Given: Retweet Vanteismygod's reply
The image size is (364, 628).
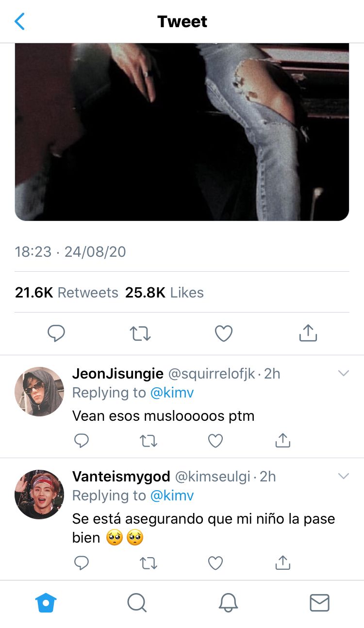Looking at the screenshot, I should coord(148,562).
